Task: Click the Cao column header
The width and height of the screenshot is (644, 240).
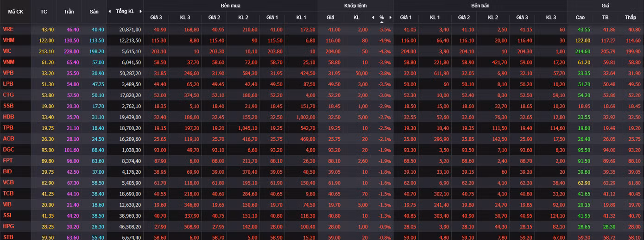Action: click(x=580, y=18)
